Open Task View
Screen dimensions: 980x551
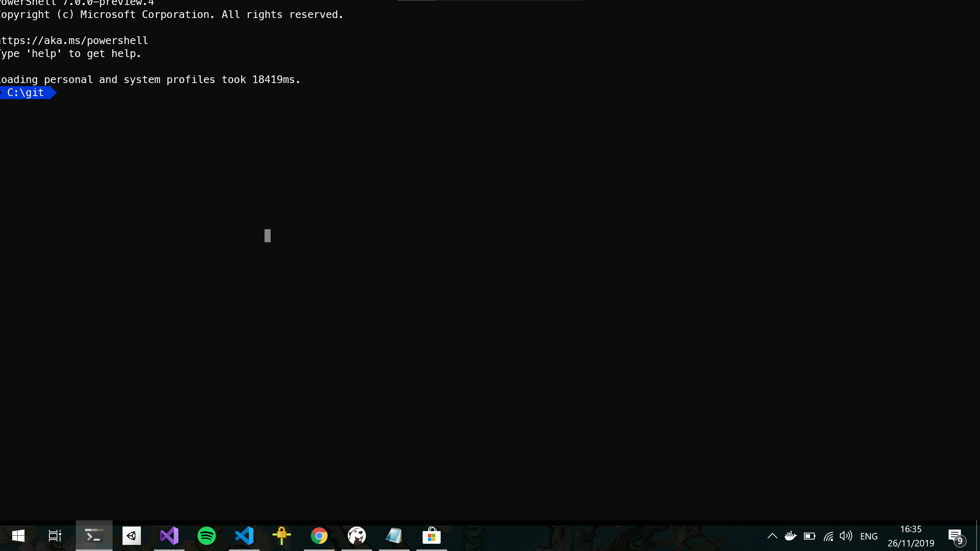pyautogui.click(x=54, y=535)
